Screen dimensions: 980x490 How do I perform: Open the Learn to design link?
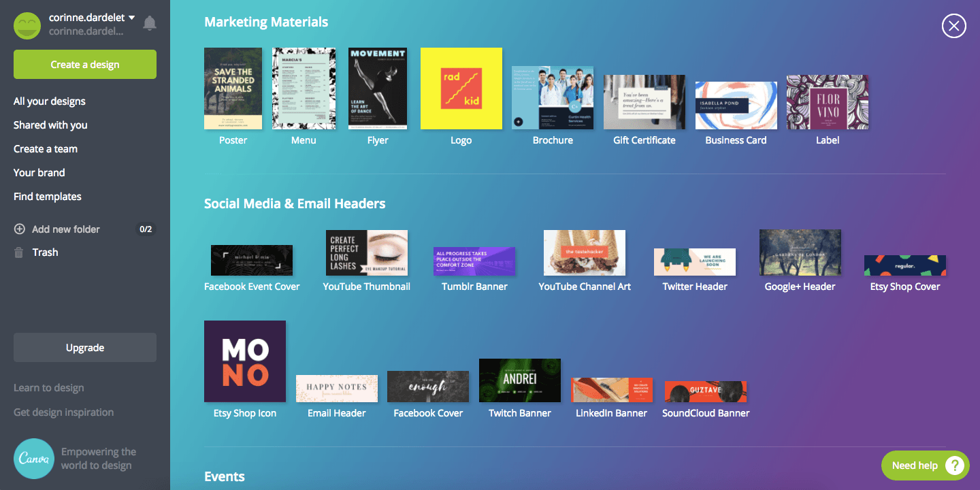[48, 387]
